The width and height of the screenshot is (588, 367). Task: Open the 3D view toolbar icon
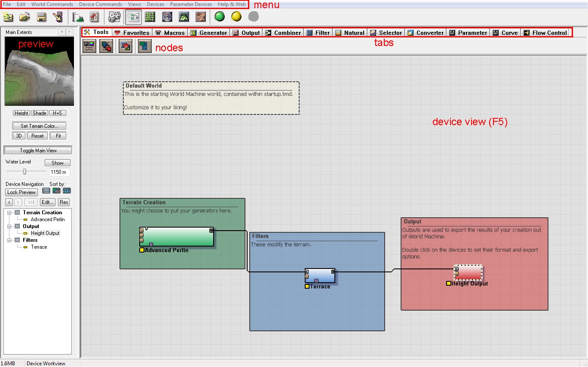click(184, 17)
